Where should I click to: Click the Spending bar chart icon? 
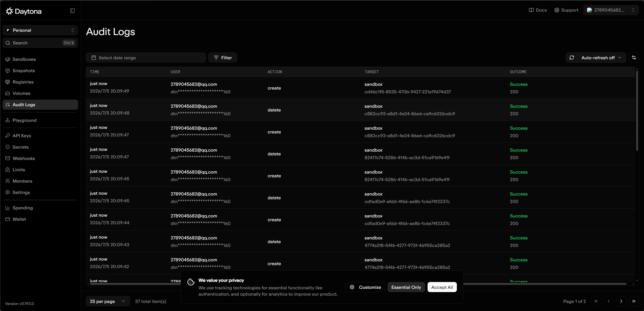8,208
